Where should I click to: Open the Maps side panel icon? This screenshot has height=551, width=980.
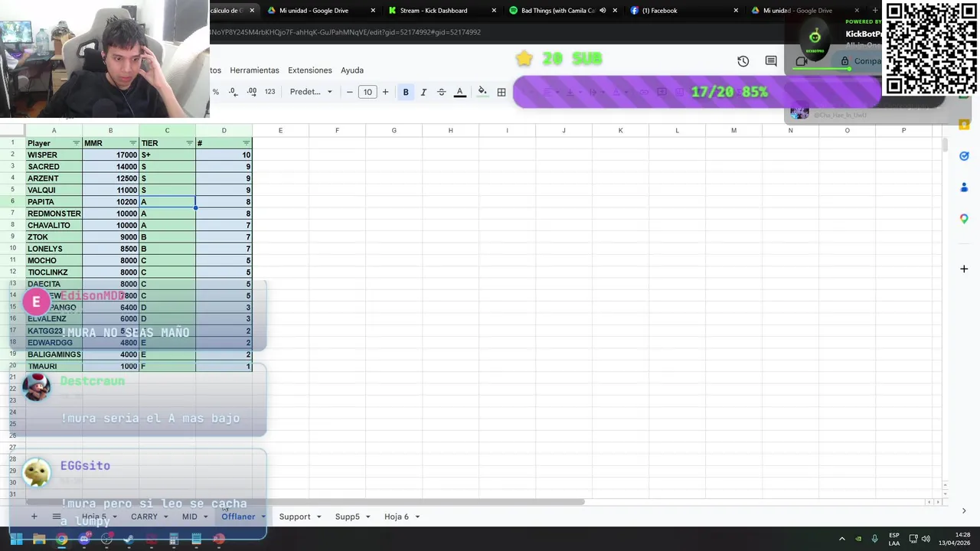(x=964, y=219)
